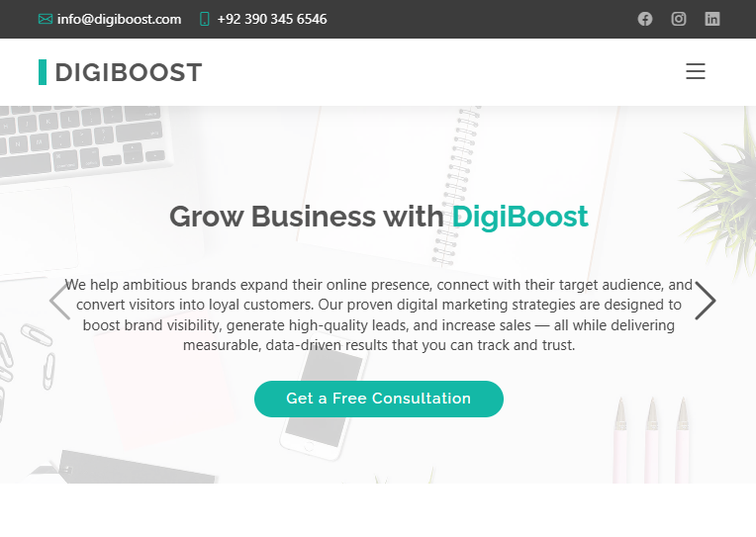Image resolution: width=756 pixels, height=537 pixels.
Task: Click the hero description paragraph
Action: pos(379,314)
